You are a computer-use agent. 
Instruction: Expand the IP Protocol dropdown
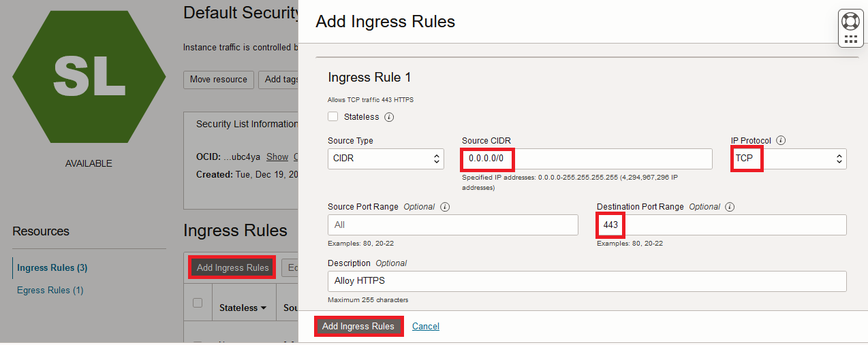pyautogui.click(x=788, y=159)
